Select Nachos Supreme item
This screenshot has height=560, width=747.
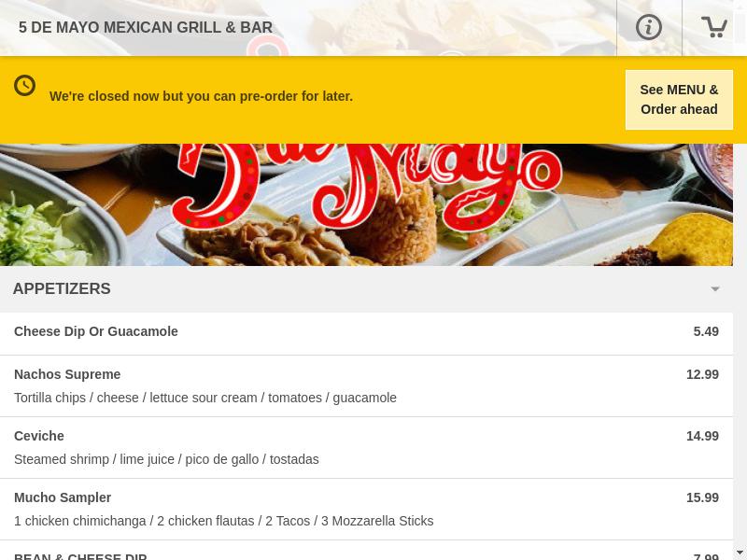tap(67, 374)
